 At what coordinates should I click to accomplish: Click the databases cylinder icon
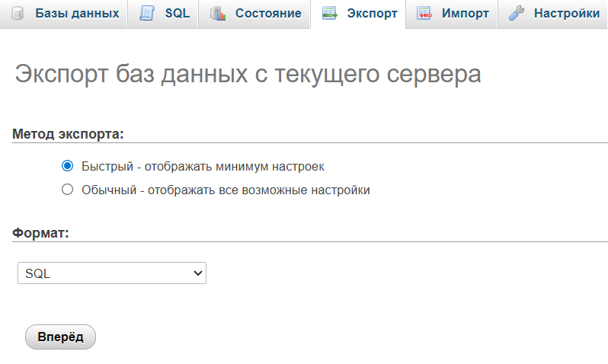click(x=18, y=14)
